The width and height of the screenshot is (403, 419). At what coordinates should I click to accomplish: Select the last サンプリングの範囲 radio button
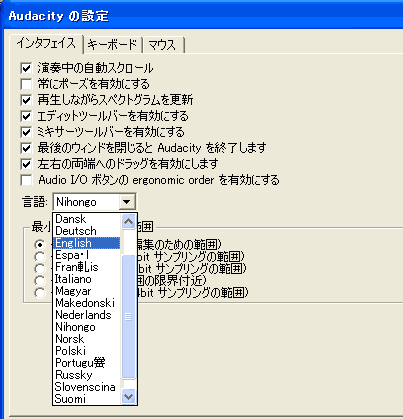[x=40, y=293]
